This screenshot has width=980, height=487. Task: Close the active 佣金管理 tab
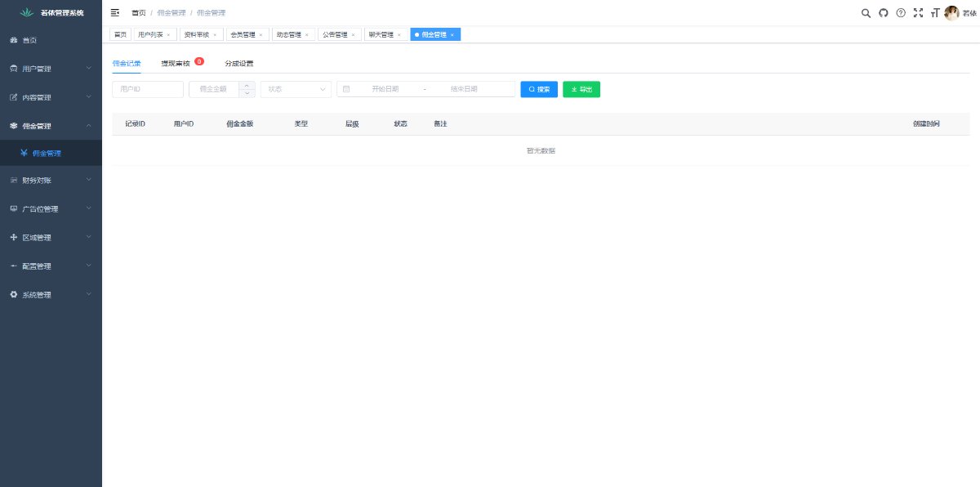[x=452, y=35]
